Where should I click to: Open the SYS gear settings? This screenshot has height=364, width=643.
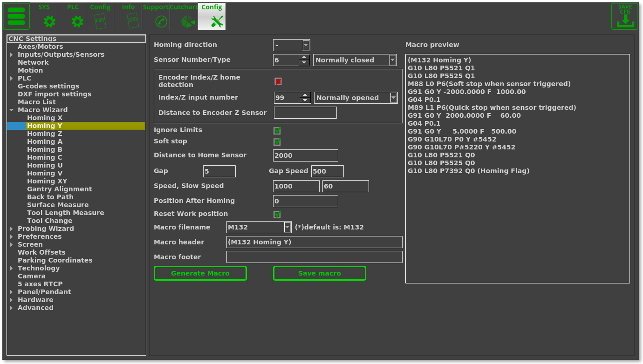coord(49,21)
